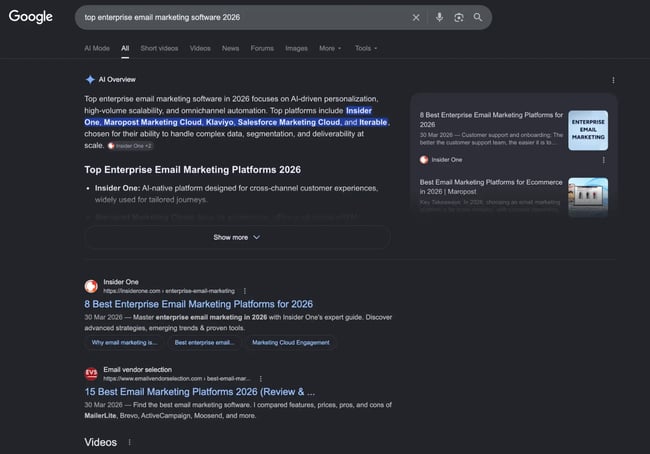
Task: Open '15 Best Email Marketing Platforms 2026' result
Action: tap(200, 392)
